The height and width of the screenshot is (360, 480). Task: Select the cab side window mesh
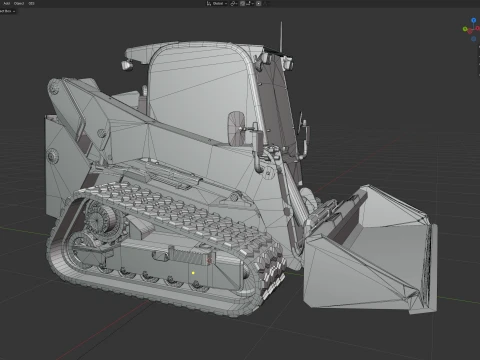(x=200, y=93)
